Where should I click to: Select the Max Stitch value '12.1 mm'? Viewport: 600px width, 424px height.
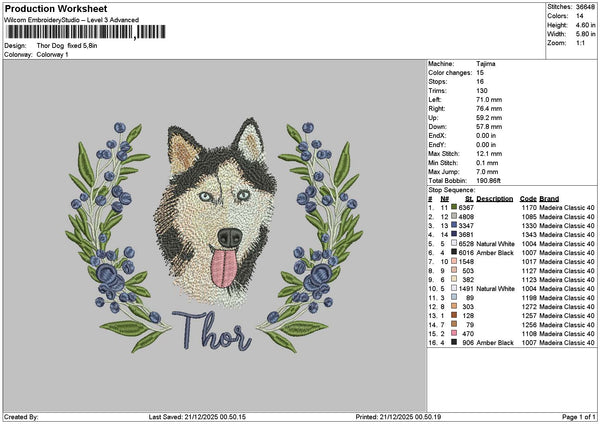click(x=489, y=154)
